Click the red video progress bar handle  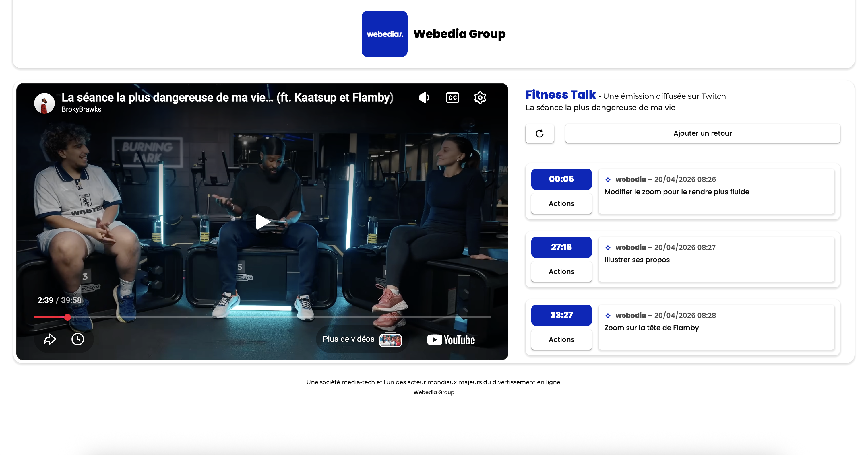[x=68, y=317]
